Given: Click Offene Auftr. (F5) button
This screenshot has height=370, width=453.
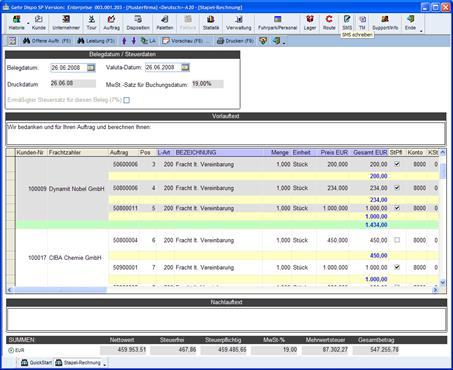Looking at the screenshot, I should [x=47, y=41].
